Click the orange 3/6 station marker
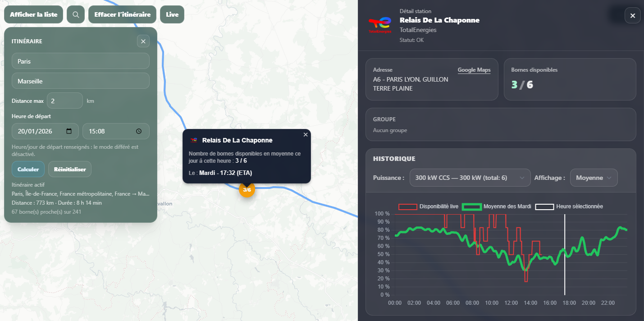The image size is (644, 321). [x=247, y=190]
